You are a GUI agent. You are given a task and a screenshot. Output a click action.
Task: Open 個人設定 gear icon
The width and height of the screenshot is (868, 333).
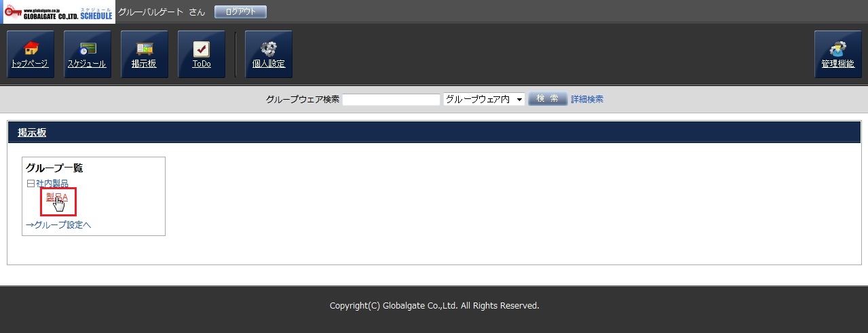coord(268,54)
